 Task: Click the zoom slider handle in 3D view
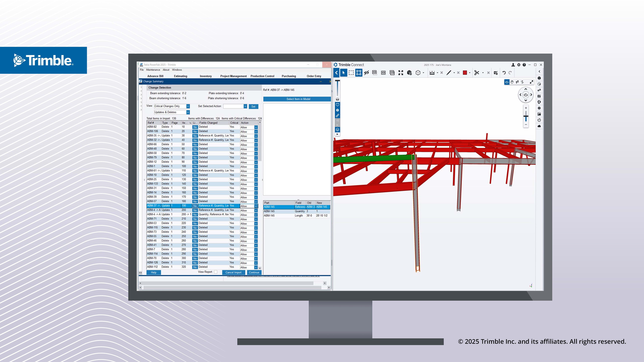[526, 116]
